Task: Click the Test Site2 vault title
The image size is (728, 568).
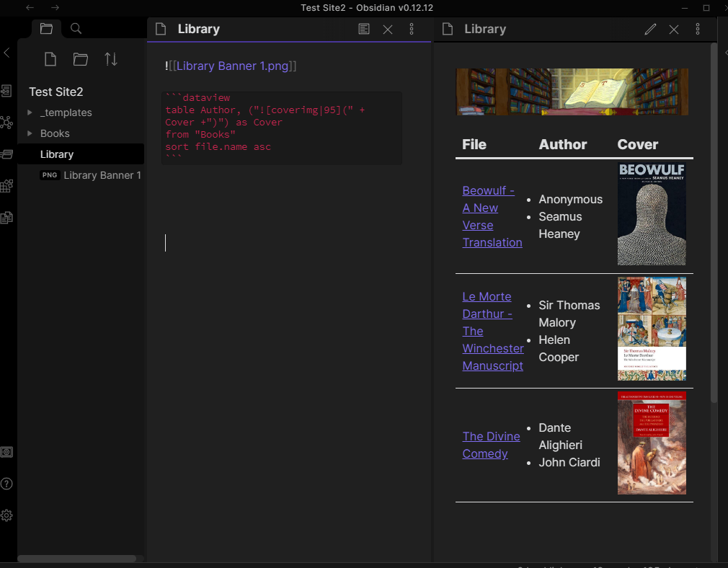Action: [56, 92]
